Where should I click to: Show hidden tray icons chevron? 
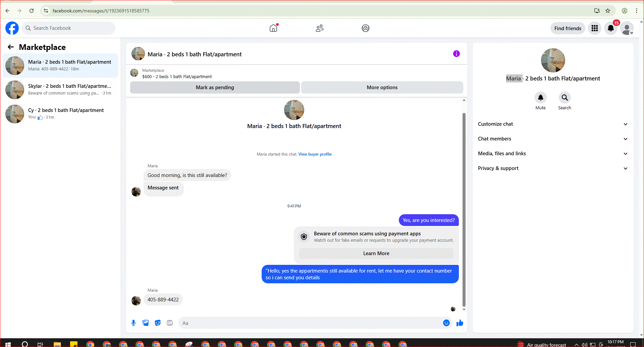(x=577, y=345)
